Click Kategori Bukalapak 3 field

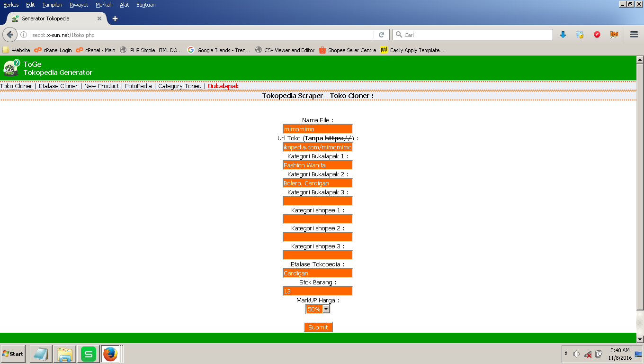[x=318, y=201]
